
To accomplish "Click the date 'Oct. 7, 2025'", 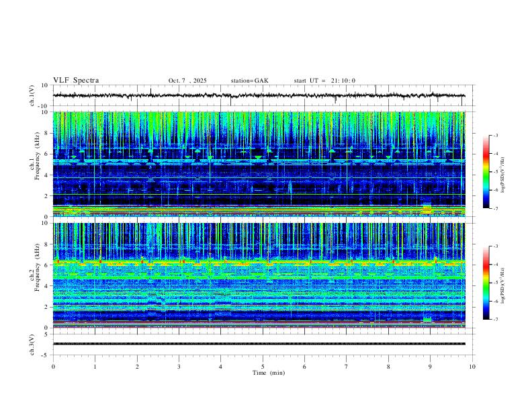I will tap(187, 81).
